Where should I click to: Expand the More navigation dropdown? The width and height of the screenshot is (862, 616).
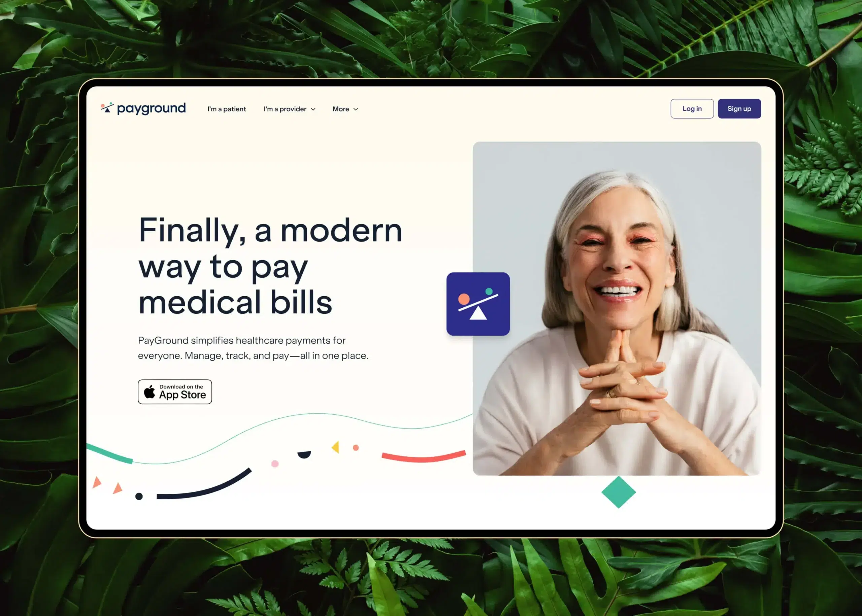tap(345, 108)
